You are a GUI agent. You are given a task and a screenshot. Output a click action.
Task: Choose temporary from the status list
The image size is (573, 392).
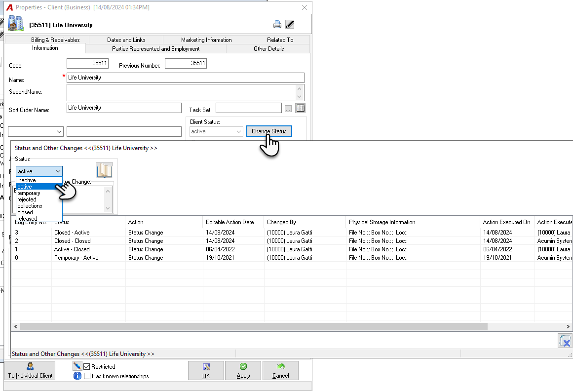pyautogui.click(x=39, y=193)
